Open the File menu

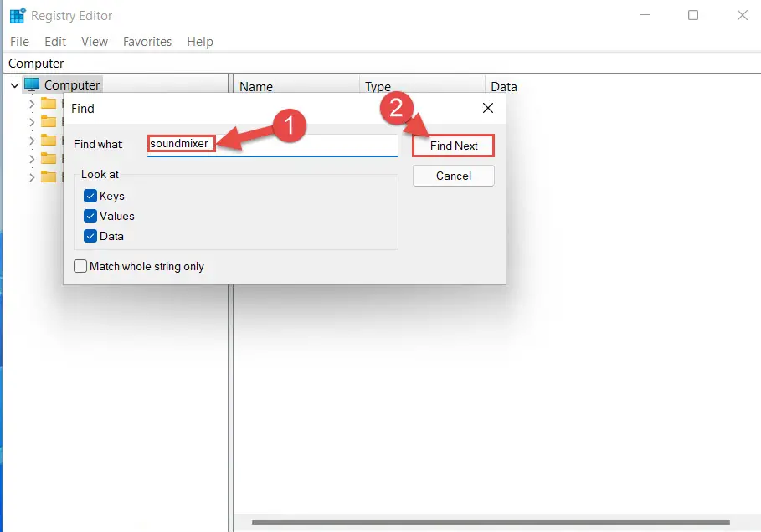coord(19,42)
